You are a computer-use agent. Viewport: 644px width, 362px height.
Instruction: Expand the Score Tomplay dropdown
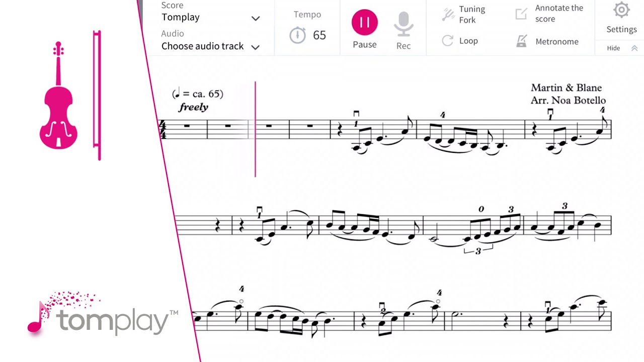coord(210,17)
